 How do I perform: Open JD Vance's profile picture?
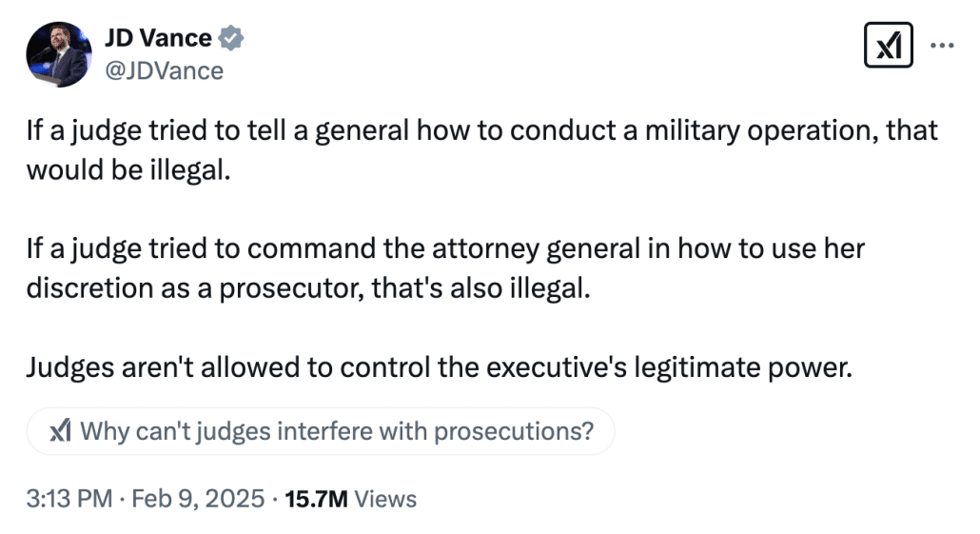click(x=57, y=54)
